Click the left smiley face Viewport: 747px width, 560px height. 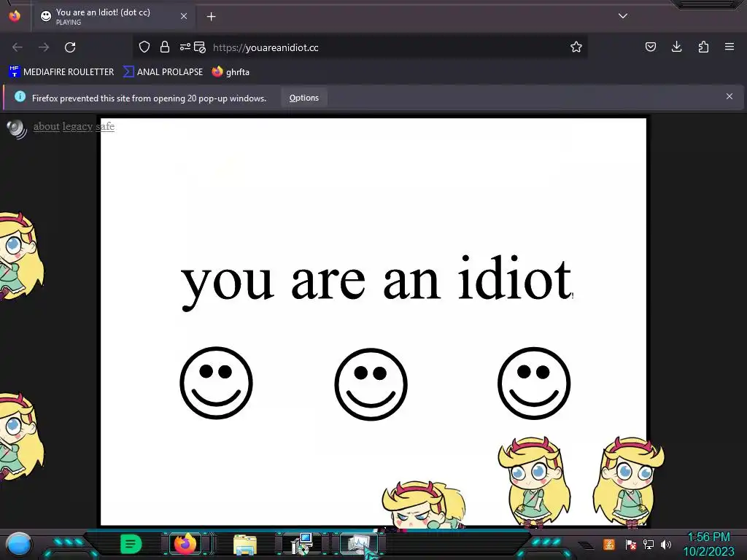coord(216,383)
